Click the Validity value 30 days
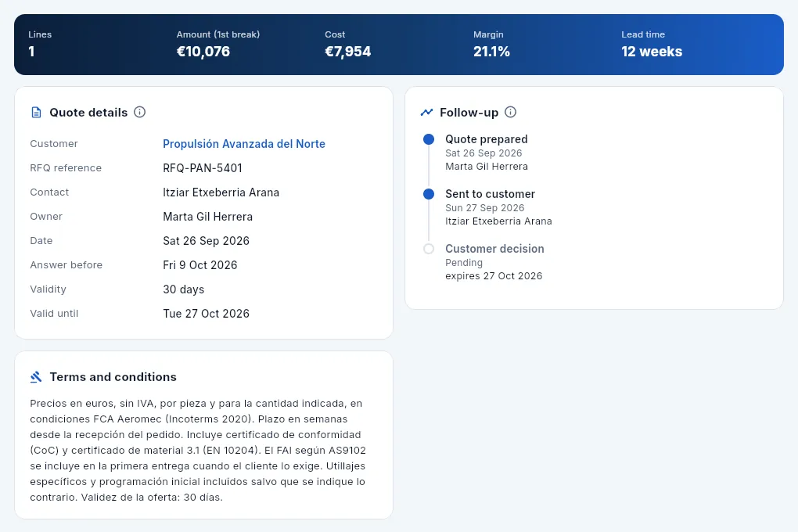Screen dimensions: 798x532 coord(183,289)
